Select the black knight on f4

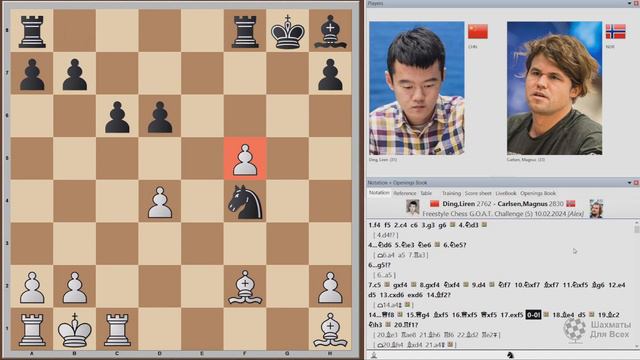pyautogui.click(x=245, y=202)
